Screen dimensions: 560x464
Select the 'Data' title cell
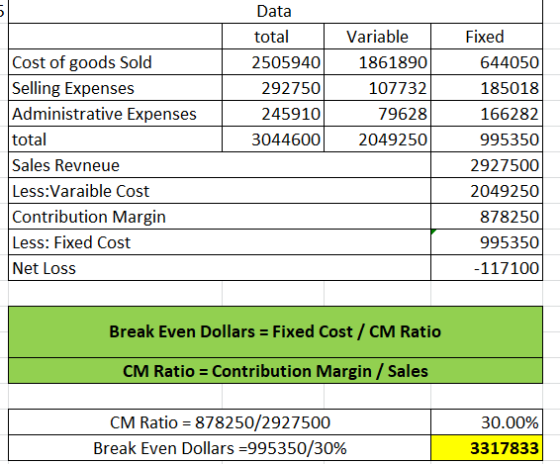[275, 11]
